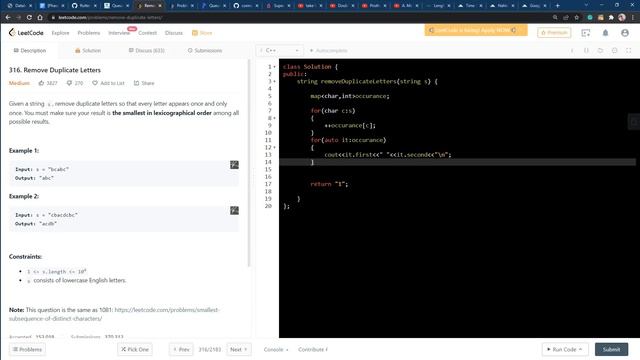Screen dimensions: 640x360
Task: Open the editor shortcuts braces icon
Action: pyautogui.click(x=586, y=50)
